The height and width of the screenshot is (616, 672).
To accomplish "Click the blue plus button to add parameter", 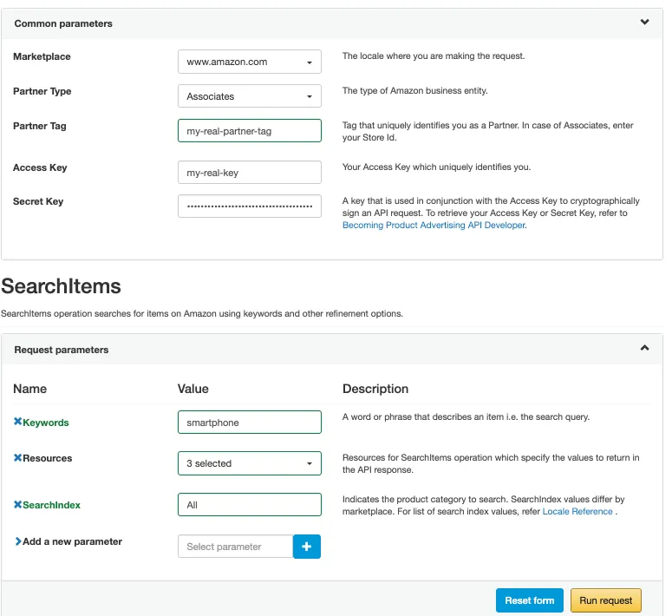I will point(307,547).
